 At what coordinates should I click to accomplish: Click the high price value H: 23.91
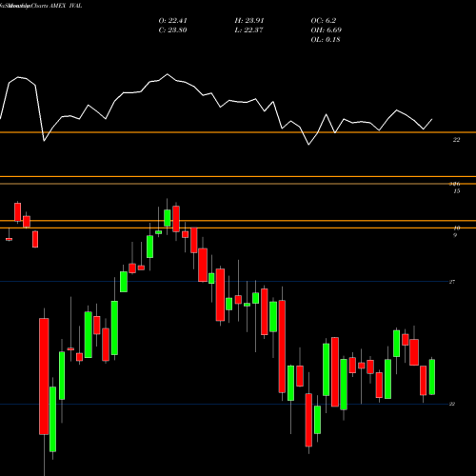[x=249, y=21]
